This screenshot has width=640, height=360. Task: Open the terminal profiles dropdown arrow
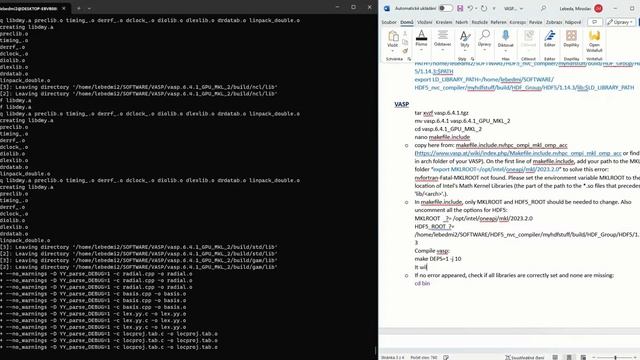[x=89, y=8]
